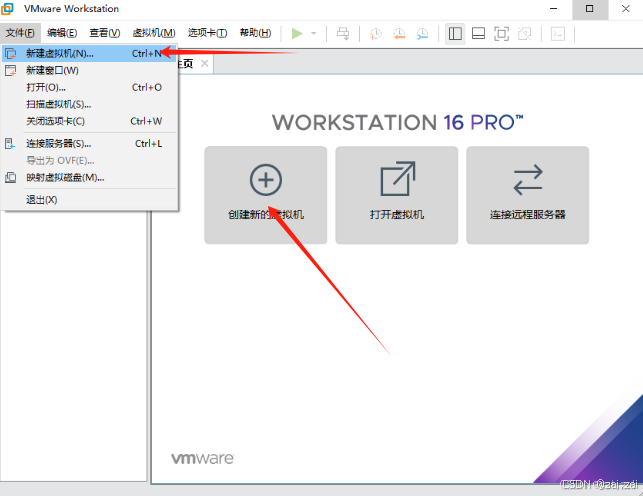Click the console view toolbar icon
Image resolution: width=643 pixels, height=496 pixels.
click(558, 34)
